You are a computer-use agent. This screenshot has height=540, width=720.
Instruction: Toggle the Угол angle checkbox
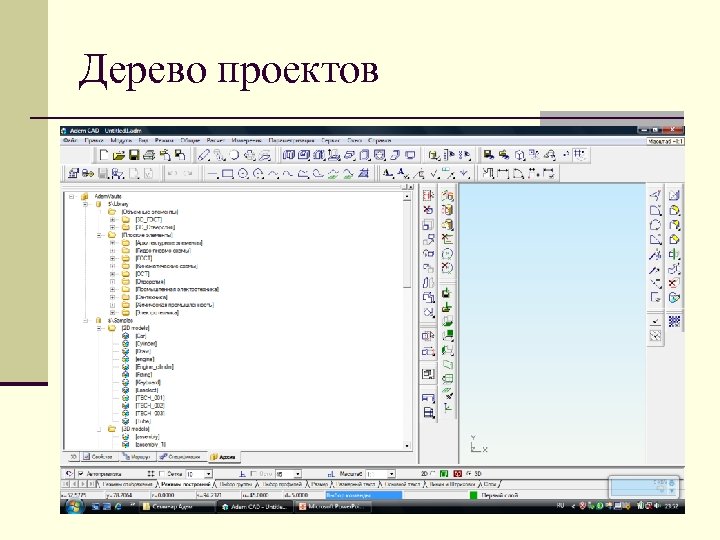(x=254, y=473)
